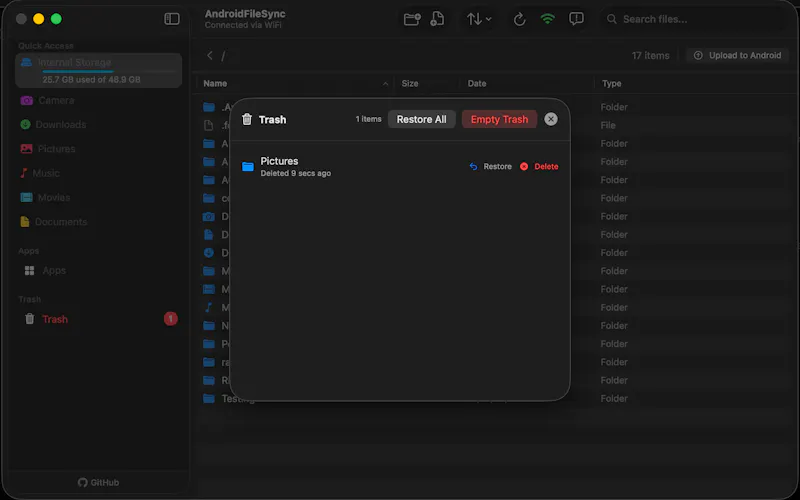Image resolution: width=800 pixels, height=500 pixels.
Task: Click Upload to Android button
Action: [x=737, y=55]
